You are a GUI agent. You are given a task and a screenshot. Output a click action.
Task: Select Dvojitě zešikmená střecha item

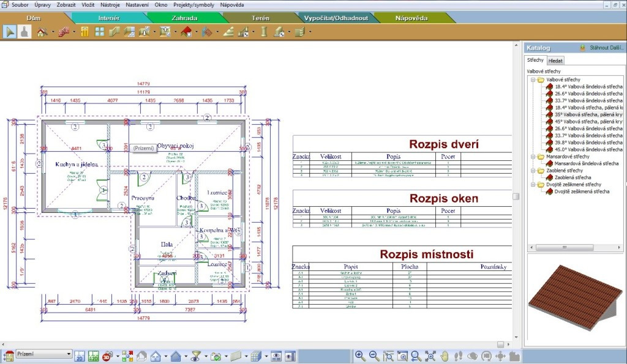click(x=582, y=191)
